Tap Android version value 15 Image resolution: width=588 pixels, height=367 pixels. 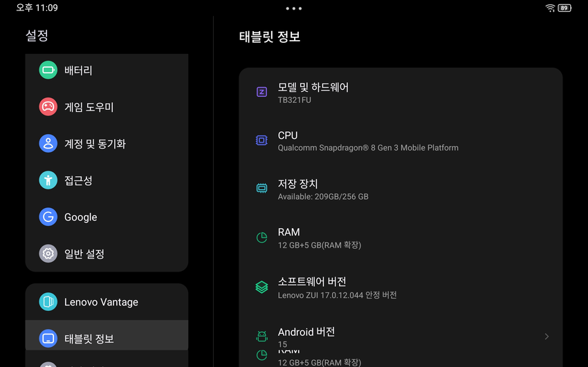(282, 344)
